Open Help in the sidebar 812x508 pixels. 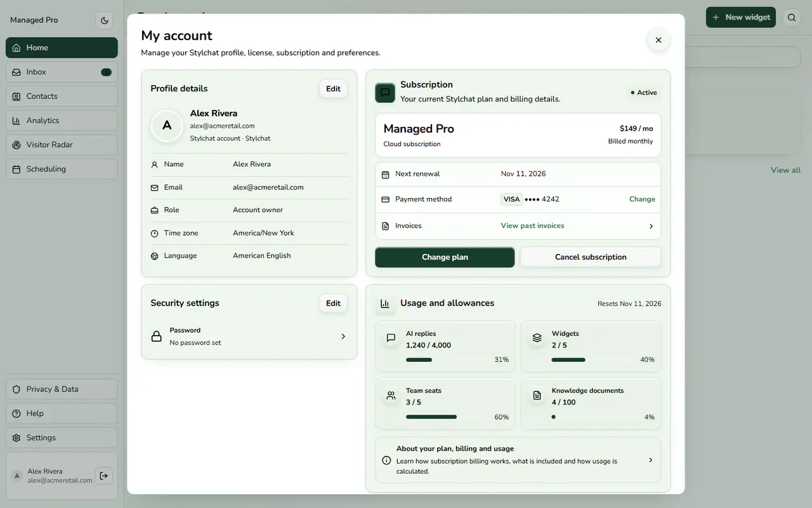[62, 413]
